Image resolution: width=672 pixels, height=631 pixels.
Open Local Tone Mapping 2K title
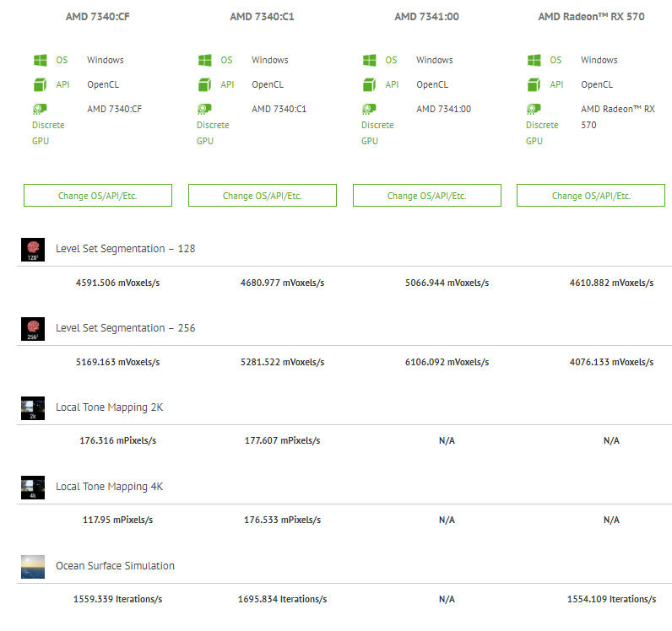coord(109,407)
